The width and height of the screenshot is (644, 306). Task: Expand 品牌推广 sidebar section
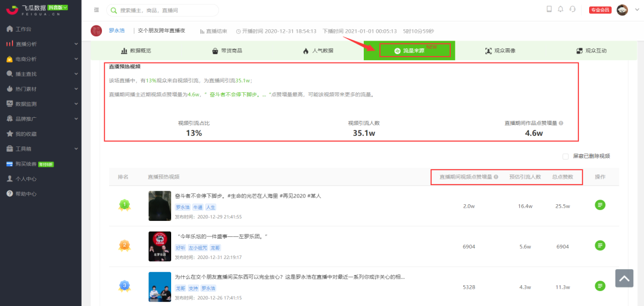[41, 119]
